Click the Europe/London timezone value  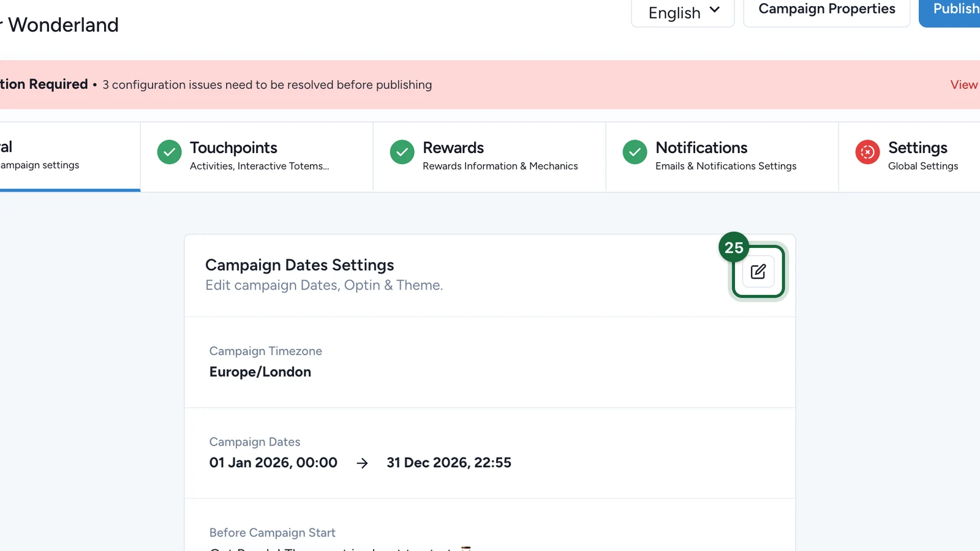tap(260, 372)
